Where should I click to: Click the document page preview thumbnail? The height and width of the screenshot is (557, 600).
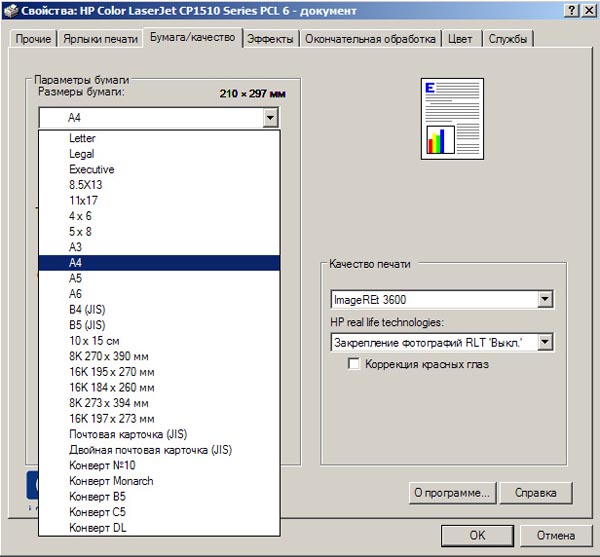point(452,119)
